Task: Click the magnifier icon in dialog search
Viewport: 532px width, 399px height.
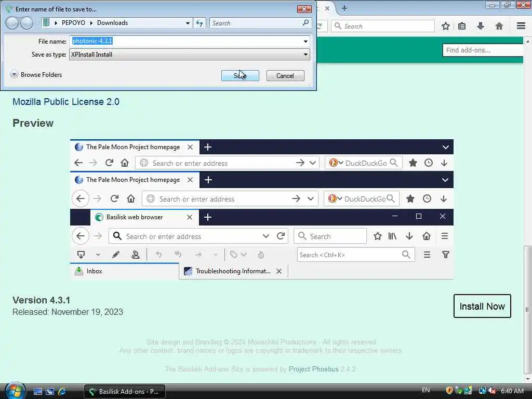Action: pos(305,23)
